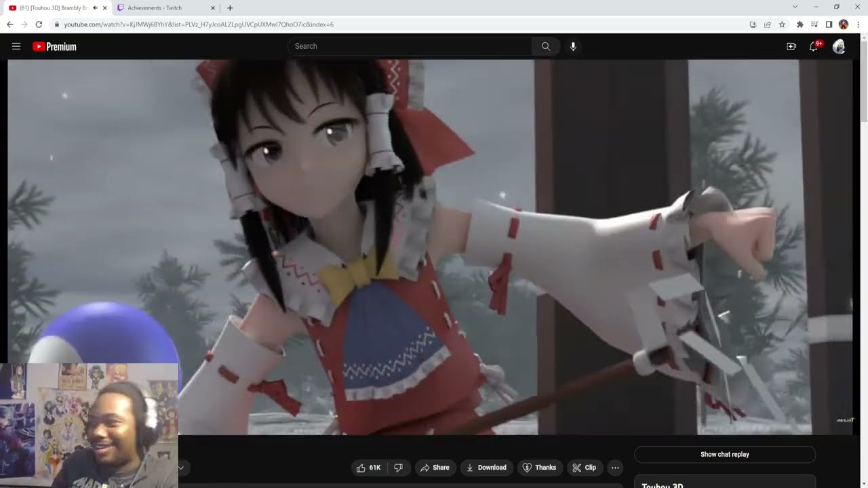
Task: Install app icon in address bar
Action: point(753,24)
